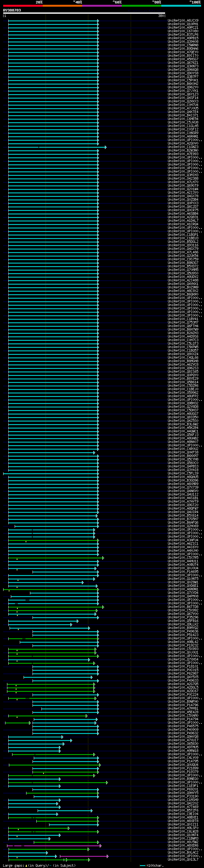Select hit label UniRef100_C0H7U4
This screenshot has height=868, width=204.
(183, 105)
